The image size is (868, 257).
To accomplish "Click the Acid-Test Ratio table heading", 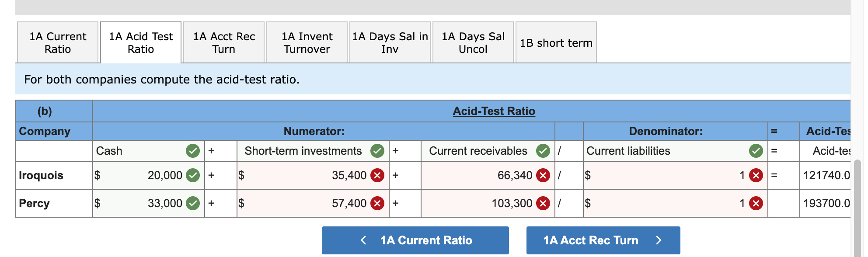I will 494,111.
